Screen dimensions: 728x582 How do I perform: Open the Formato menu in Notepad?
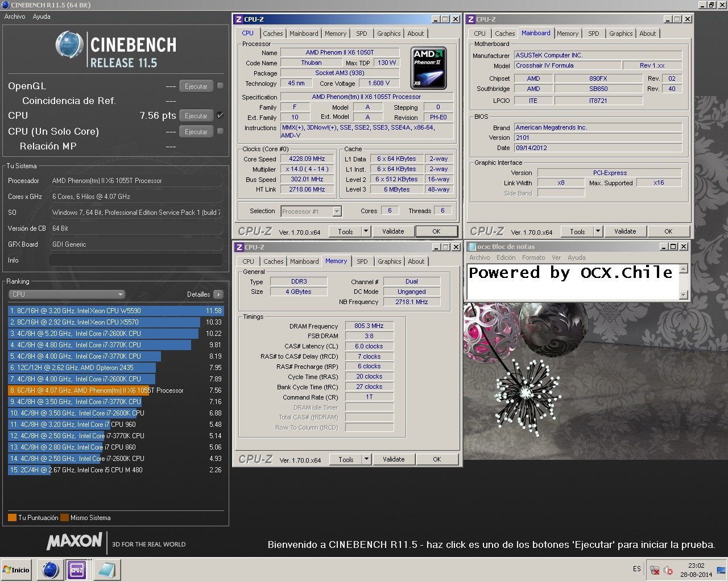coord(533,257)
